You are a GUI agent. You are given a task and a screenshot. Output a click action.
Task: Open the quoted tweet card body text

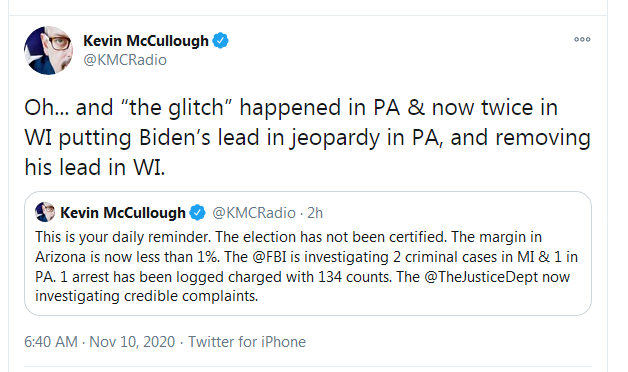click(x=308, y=267)
